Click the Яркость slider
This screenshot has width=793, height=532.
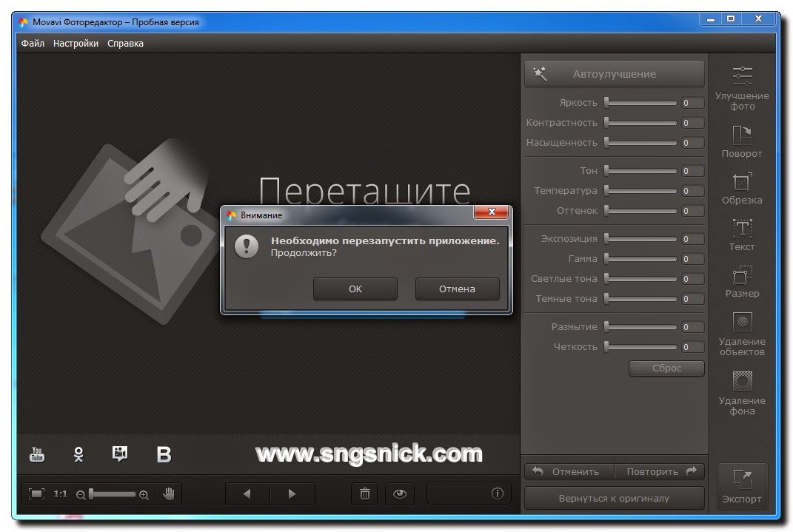(x=640, y=103)
